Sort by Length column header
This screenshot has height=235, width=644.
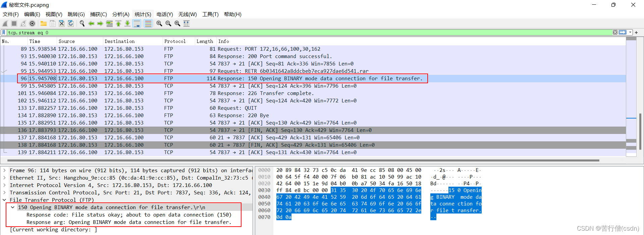point(206,41)
